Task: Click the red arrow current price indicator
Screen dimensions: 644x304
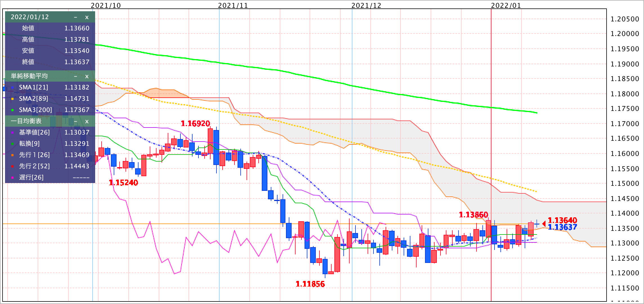Action: point(544,224)
